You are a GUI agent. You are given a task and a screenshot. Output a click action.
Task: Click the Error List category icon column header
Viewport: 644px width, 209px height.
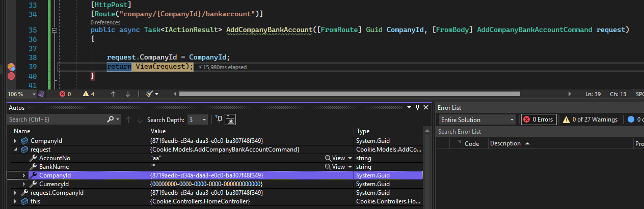[455, 143]
